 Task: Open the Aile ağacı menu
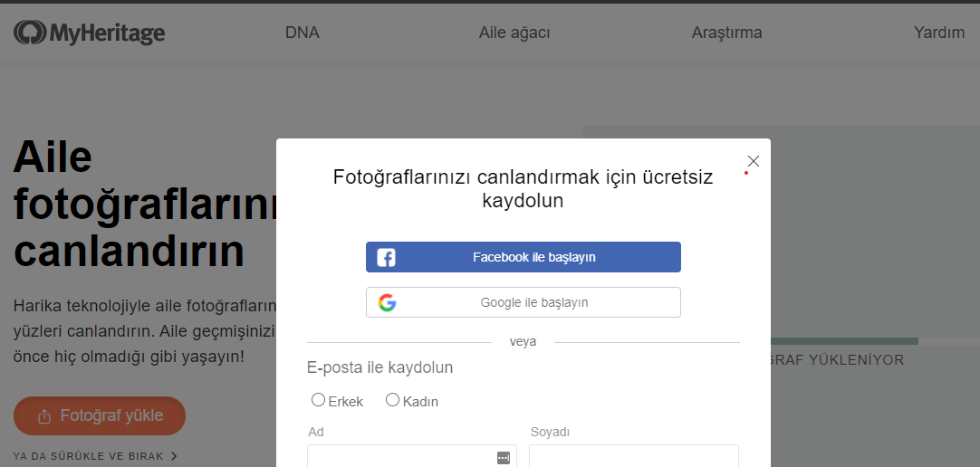(x=514, y=33)
